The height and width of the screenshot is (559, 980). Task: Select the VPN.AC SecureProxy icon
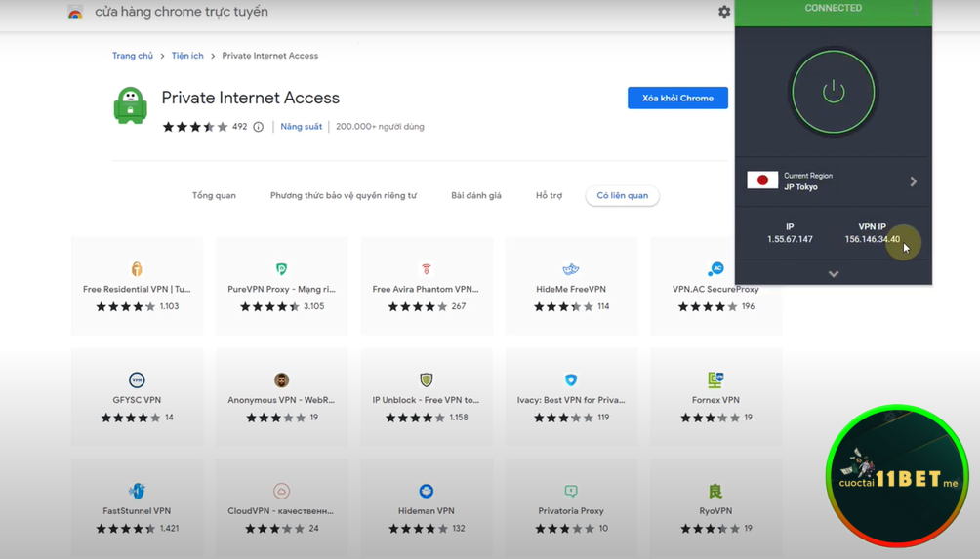(x=715, y=268)
